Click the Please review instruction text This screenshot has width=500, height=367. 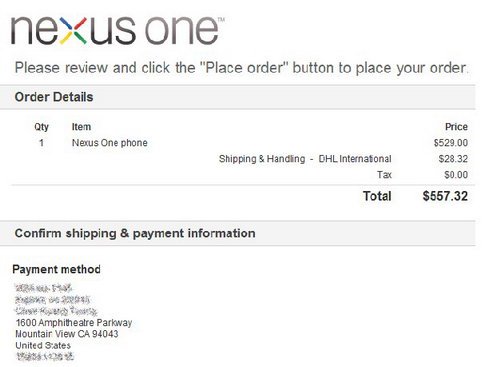242,68
